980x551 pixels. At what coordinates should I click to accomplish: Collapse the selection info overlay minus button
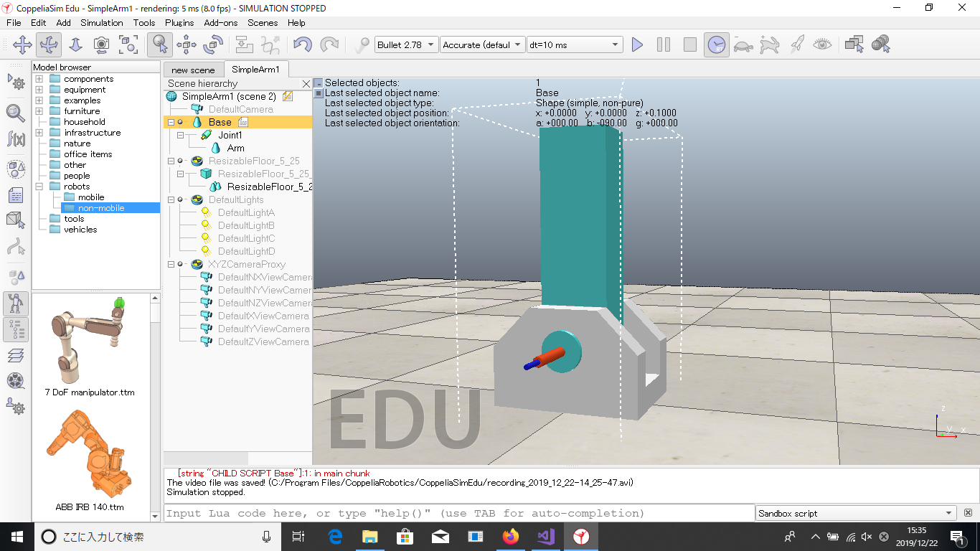pos(319,83)
